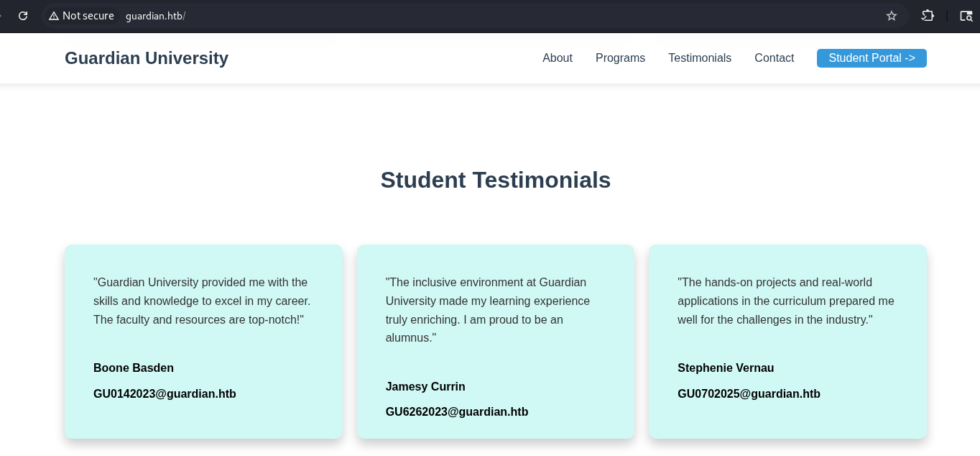
Task: Bookmark this page with the star icon
Action: (892, 16)
